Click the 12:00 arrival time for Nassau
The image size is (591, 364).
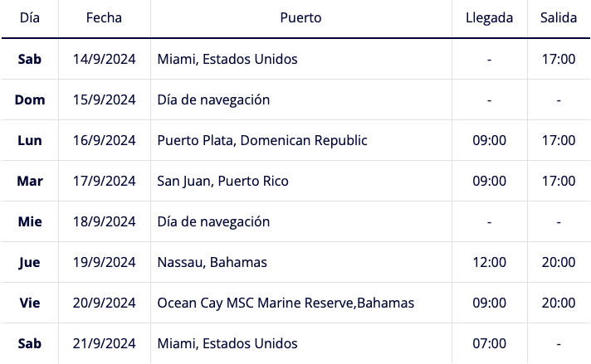click(489, 262)
